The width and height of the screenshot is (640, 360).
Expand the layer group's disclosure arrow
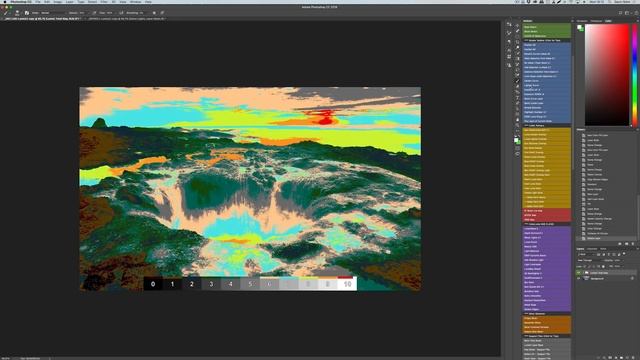(x=583, y=273)
